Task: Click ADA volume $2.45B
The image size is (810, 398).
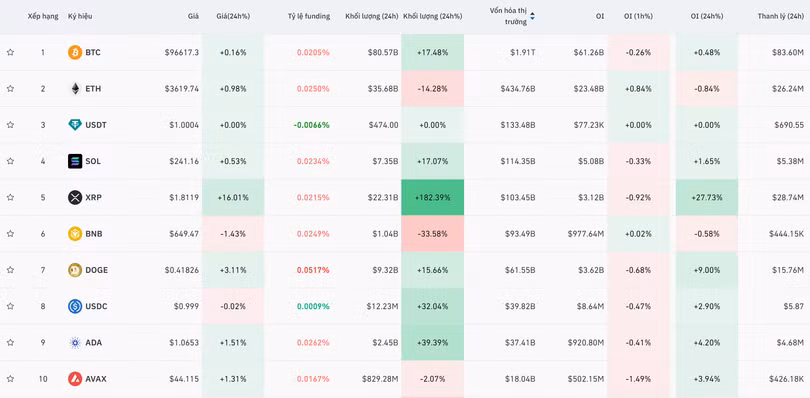Action: click(x=383, y=342)
